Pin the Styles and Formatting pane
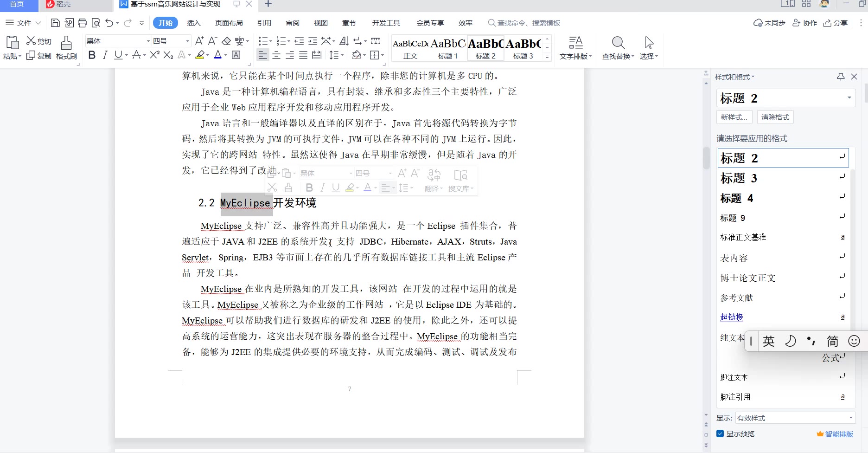 (841, 77)
